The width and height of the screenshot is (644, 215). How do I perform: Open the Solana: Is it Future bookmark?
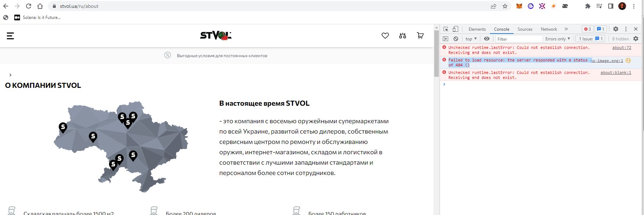[38, 17]
